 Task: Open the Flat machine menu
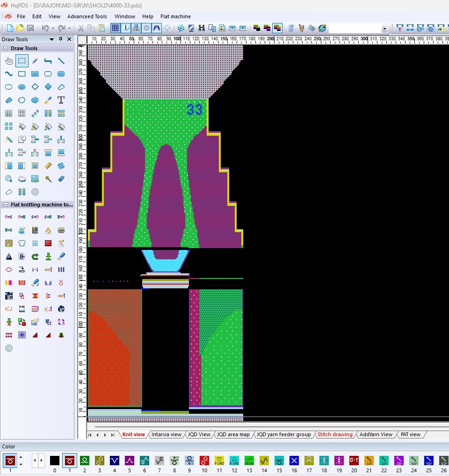point(175,16)
